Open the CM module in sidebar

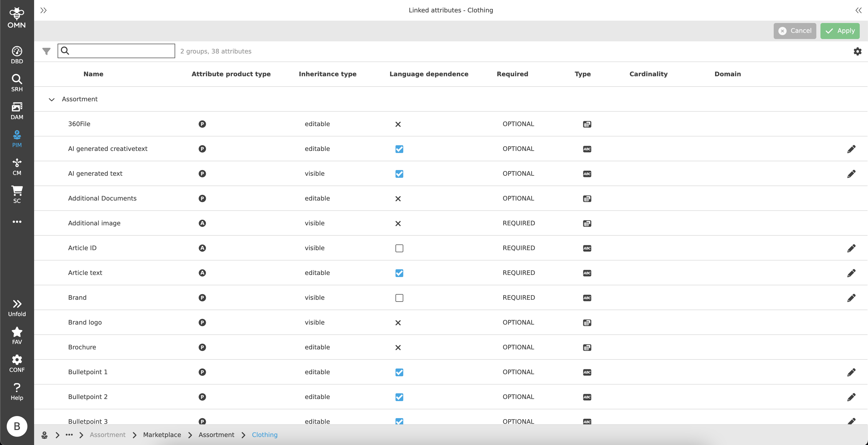[x=17, y=167]
